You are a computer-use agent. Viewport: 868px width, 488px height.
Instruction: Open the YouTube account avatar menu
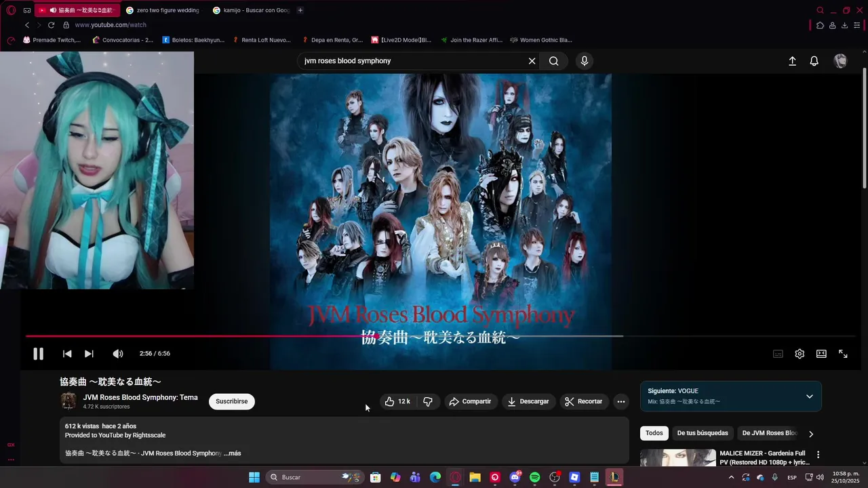840,61
